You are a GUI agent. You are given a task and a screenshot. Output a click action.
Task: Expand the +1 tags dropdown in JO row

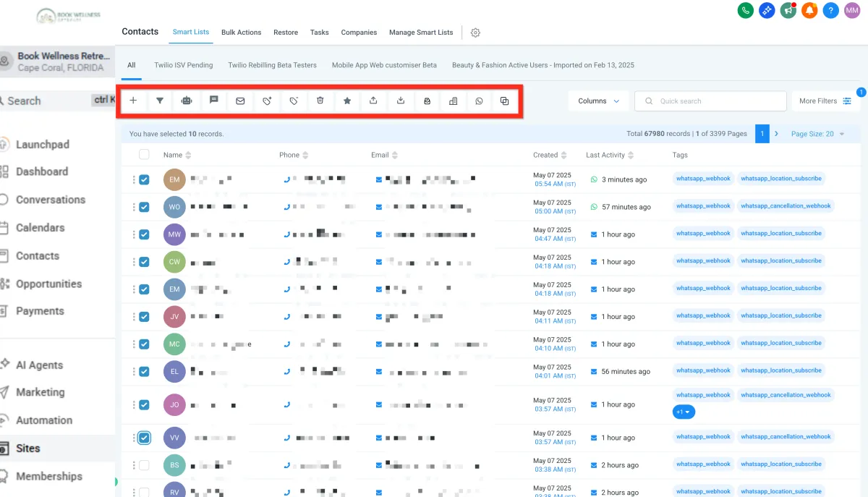tap(684, 412)
